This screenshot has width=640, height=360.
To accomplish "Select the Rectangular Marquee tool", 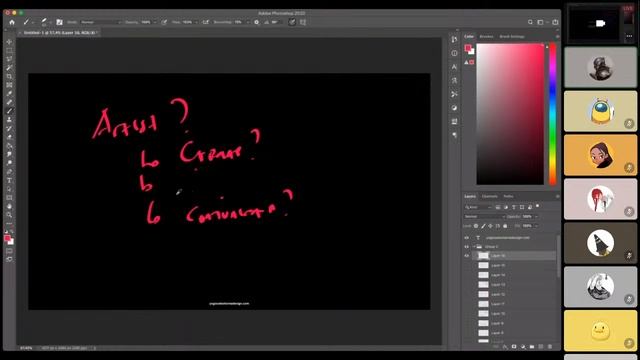I will click(9, 50).
